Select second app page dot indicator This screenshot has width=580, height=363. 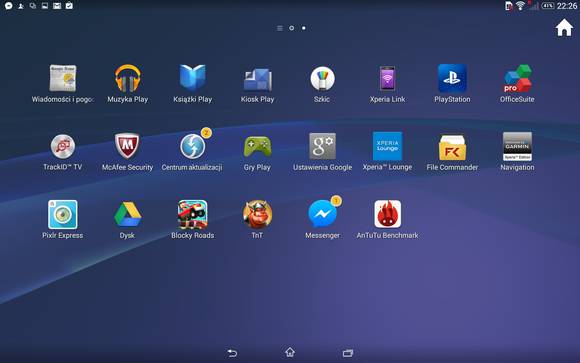tap(304, 28)
